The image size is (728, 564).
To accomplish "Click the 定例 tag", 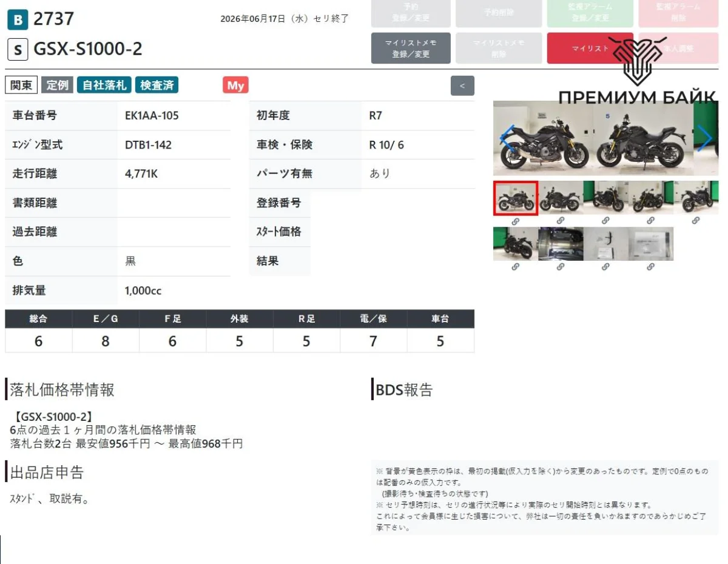I will pos(58,86).
